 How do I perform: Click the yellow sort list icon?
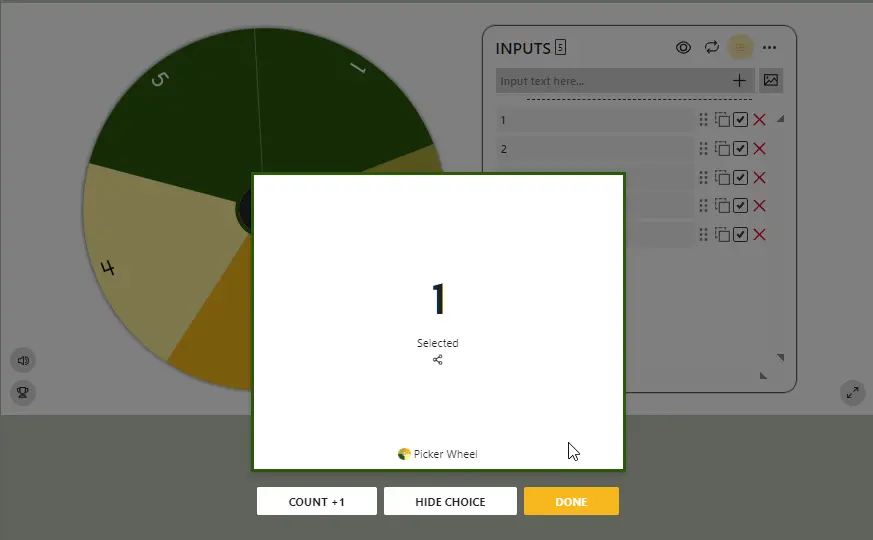pyautogui.click(x=740, y=47)
